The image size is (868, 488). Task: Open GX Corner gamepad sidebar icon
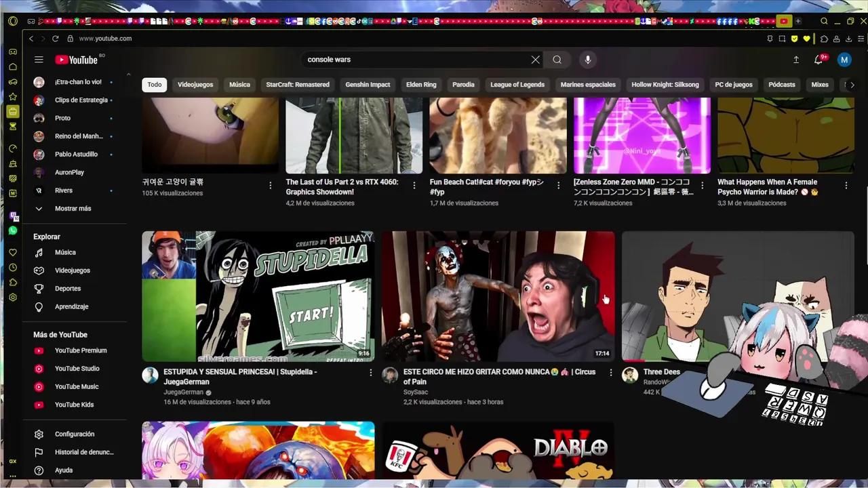coord(12,52)
